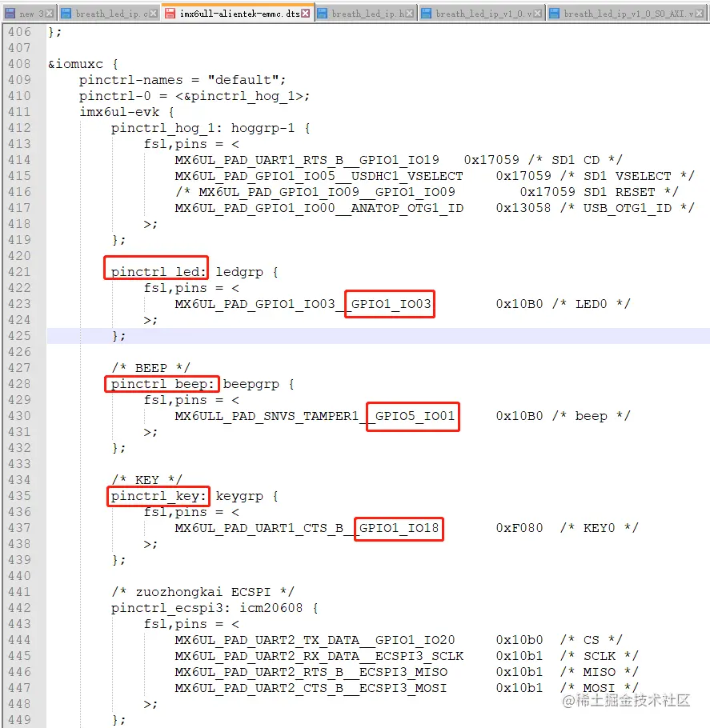The height and width of the screenshot is (728, 710).
Task: Click MX6ULL_PAD_SNVS_TAMPER1 pin name
Action: [267, 416]
